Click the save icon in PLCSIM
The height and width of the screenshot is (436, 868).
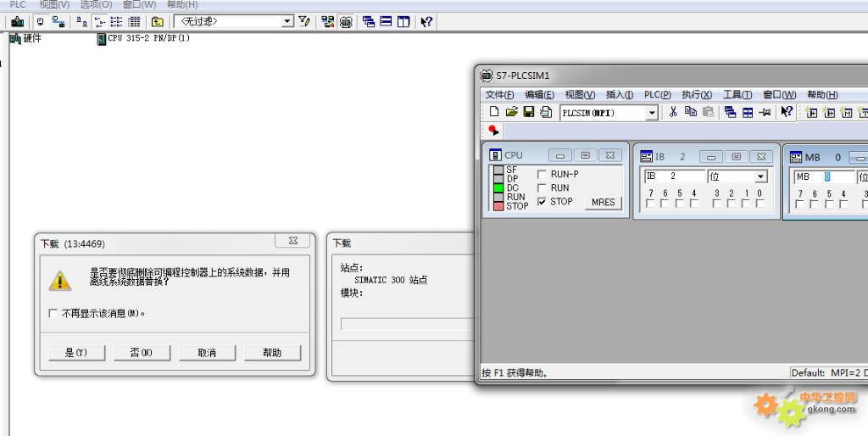pos(529,112)
